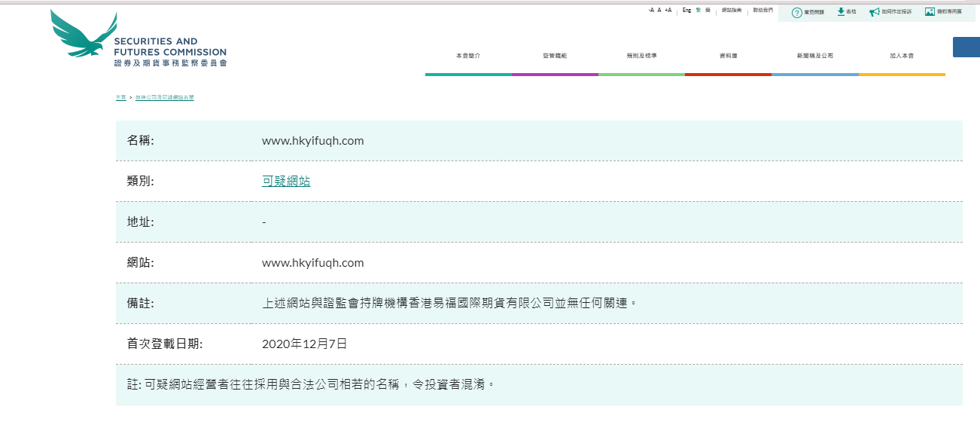Switch language to Eng
The image size is (980, 434).
[x=686, y=11]
